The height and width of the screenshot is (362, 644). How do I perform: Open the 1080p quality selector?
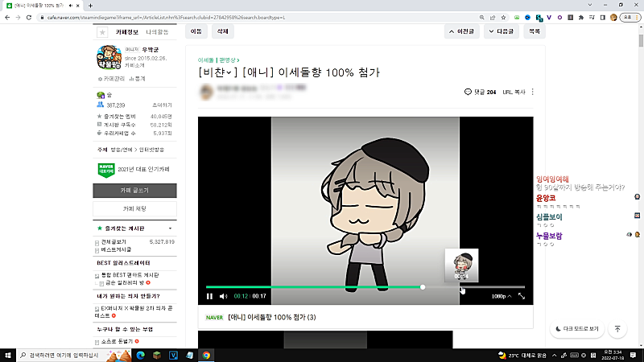501,296
